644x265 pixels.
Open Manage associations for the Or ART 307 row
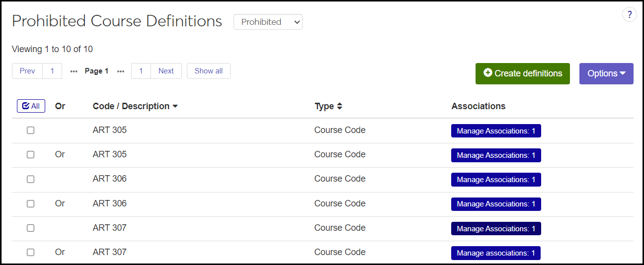495,253
